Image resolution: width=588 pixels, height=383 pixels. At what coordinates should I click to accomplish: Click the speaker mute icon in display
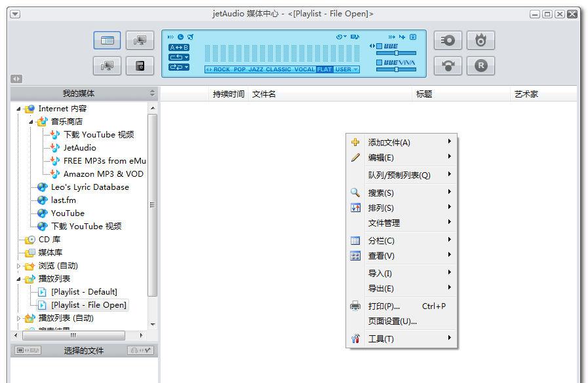click(191, 37)
